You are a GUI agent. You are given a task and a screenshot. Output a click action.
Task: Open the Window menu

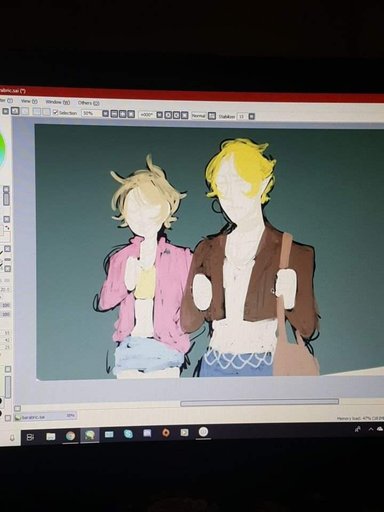(57, 102)
